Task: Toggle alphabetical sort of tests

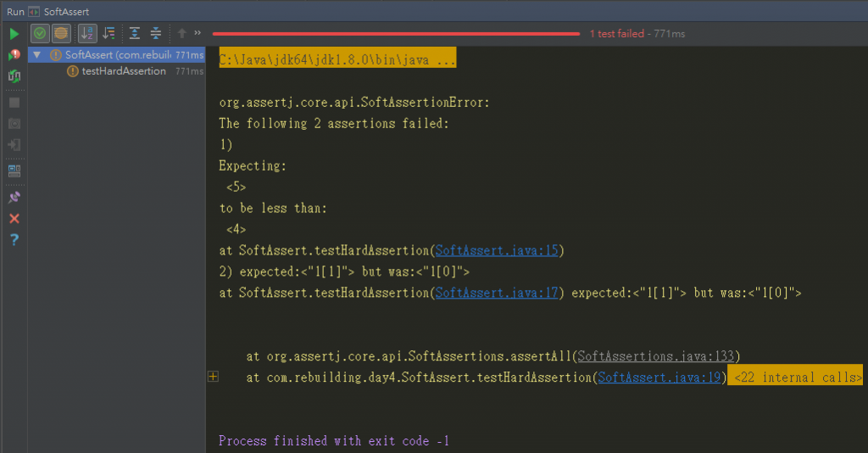Action: point(87,34)
